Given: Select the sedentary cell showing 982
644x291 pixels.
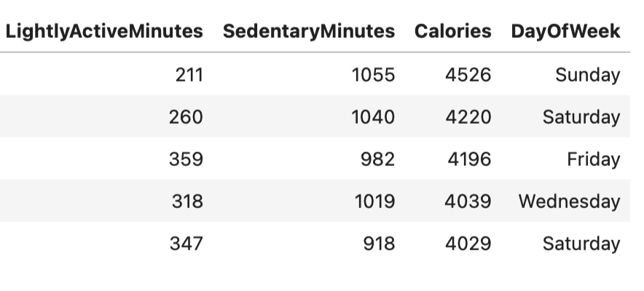Looking at the screenshot, I should pos(379,159).
